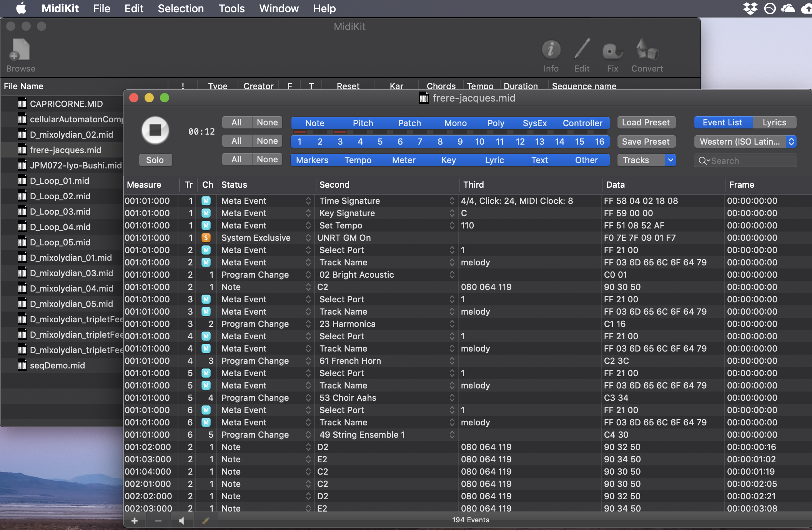812x530 pixels.
Task: Open Dropbox menu bar icon
Action: [750, 8]
